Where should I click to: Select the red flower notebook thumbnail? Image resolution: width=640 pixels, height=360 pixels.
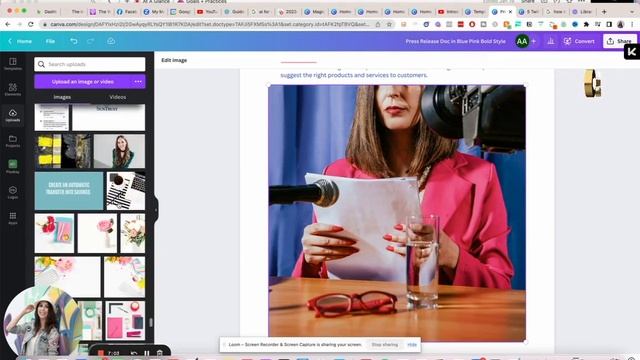tap(54, 233)
